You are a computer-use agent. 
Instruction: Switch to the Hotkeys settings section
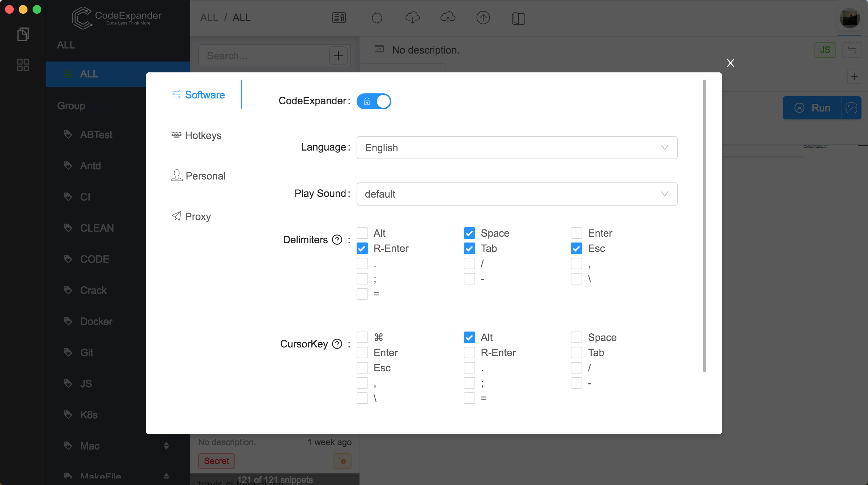click(x=203, y=135)
